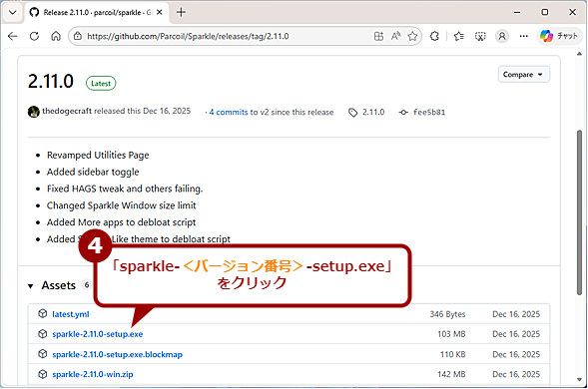588x389 pixels.
Task: Reload the current page
Action: click(x=34, y=36)
